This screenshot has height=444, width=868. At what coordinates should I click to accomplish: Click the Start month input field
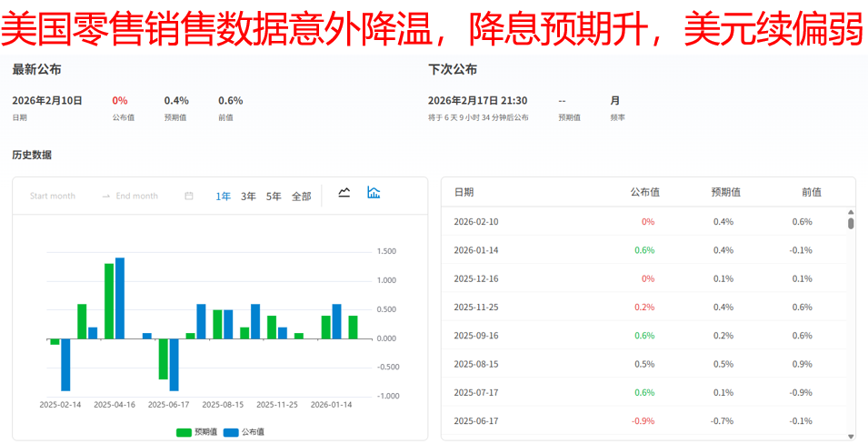point(53,196)
